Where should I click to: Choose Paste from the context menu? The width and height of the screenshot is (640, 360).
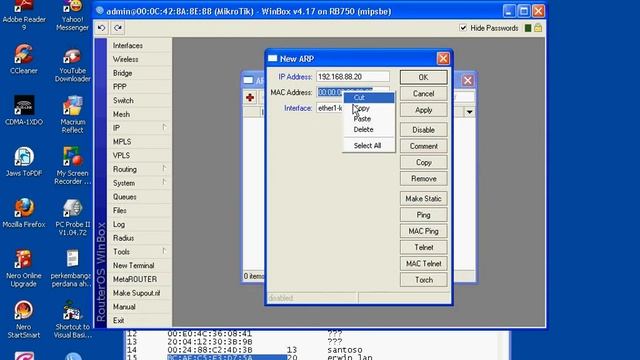(369, 119)
